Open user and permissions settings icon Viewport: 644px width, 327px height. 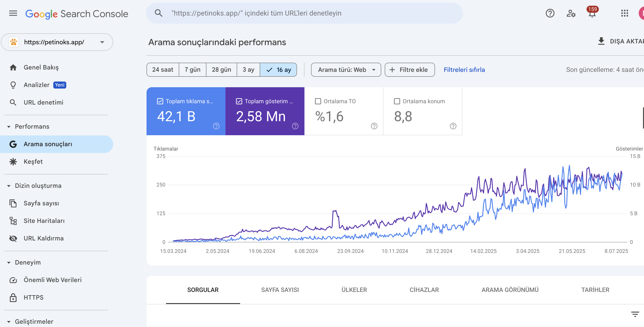(x=571, y=13)
